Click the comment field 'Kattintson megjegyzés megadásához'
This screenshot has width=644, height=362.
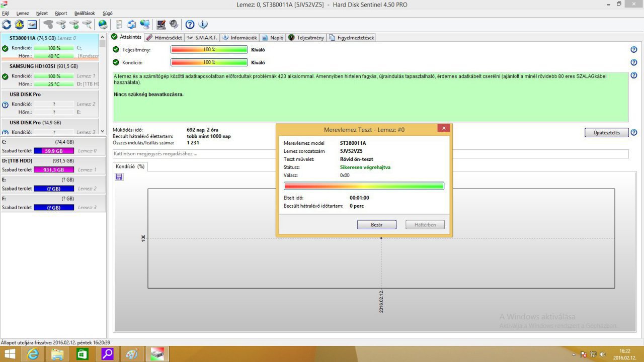(x=371, y=153)
